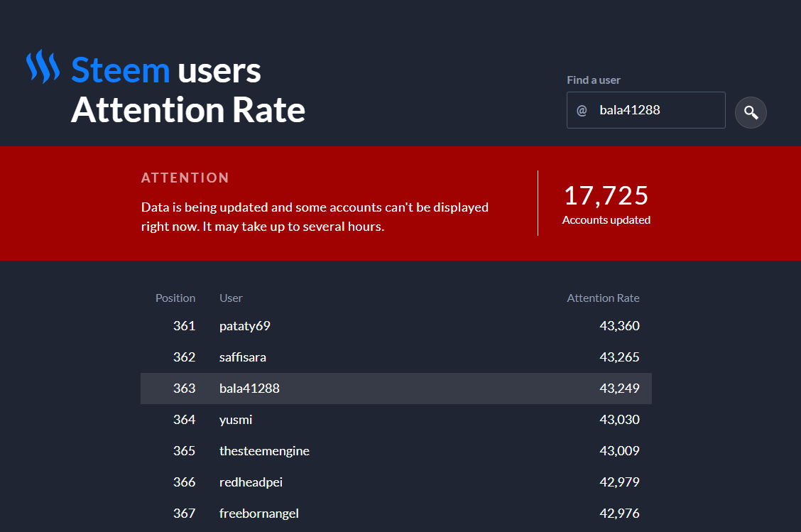Image resolution: width=801 pixels, height=532 pixels.
Task: Click the User column header
Action: coord(231,298)
